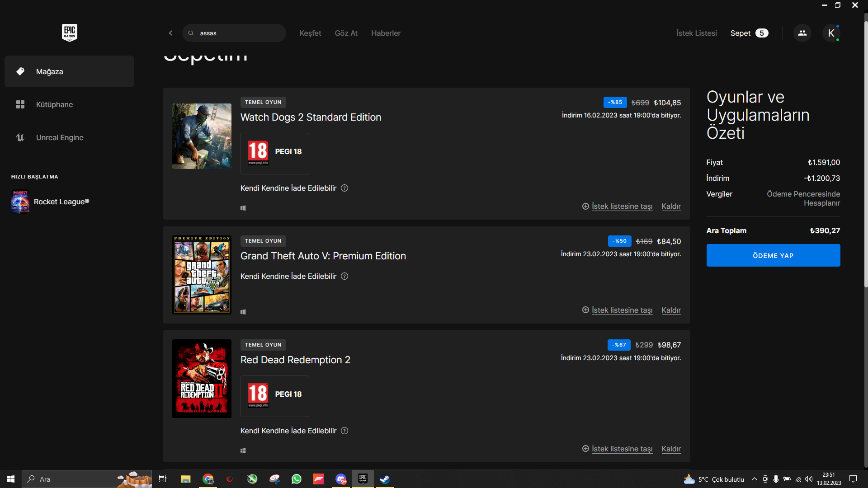
Task: Click the Windows taskbar search box
Action: click(87, 479)
